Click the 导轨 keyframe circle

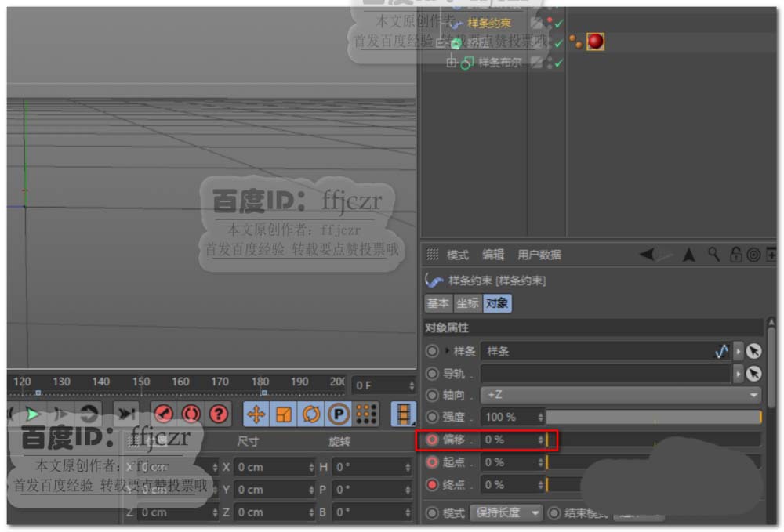point(432,374)
